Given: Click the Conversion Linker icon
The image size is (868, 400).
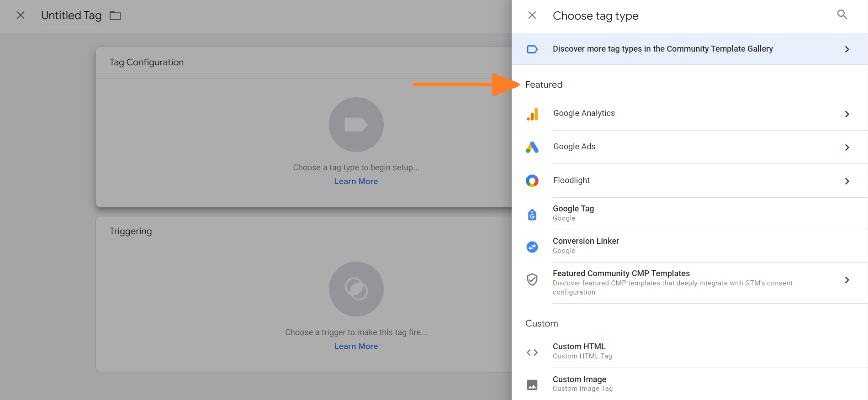Looking at the screenshot, I should 532,247.
